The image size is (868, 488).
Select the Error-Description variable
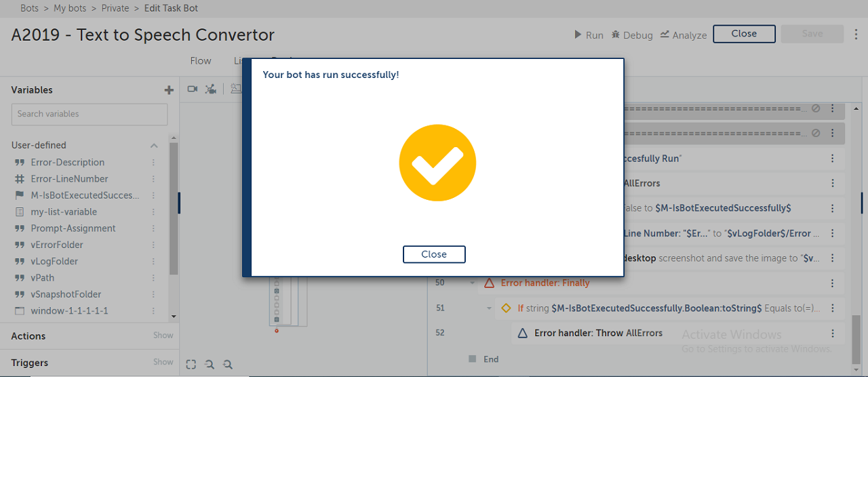[68, 163]
